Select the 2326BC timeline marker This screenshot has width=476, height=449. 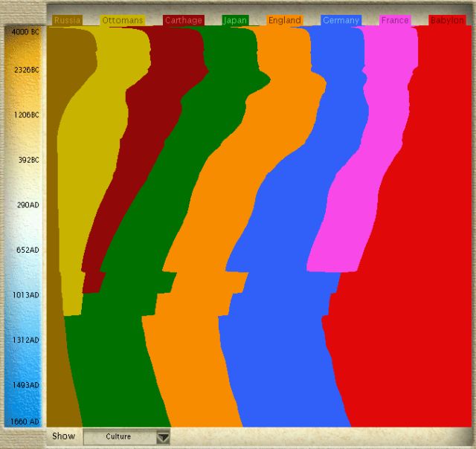tap(25, 69)
